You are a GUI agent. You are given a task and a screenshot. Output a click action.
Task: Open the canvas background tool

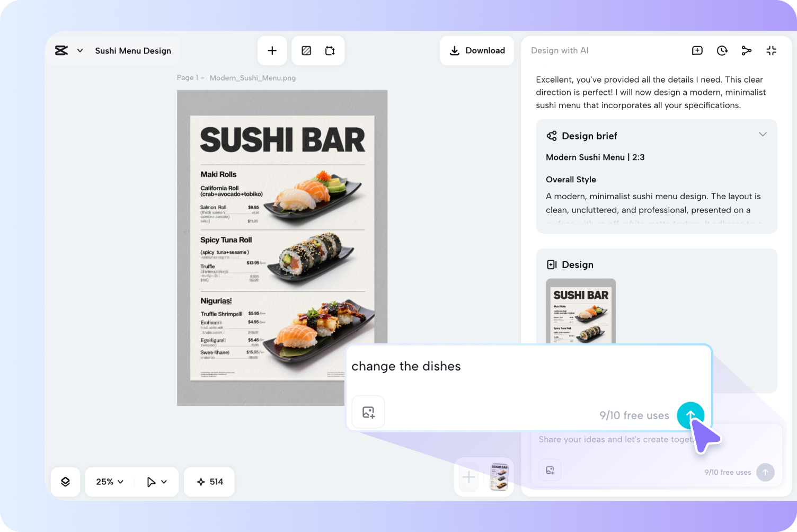306,50
